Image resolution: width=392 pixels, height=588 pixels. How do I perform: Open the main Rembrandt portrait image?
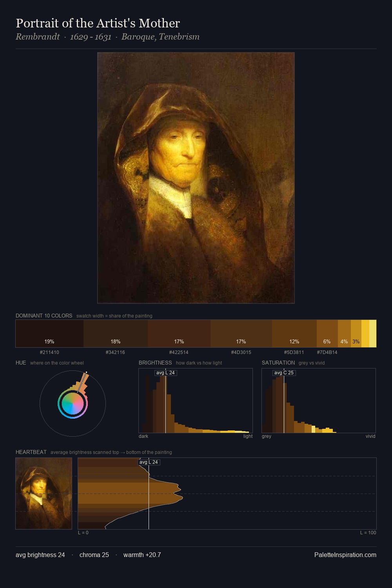(196, 178)
